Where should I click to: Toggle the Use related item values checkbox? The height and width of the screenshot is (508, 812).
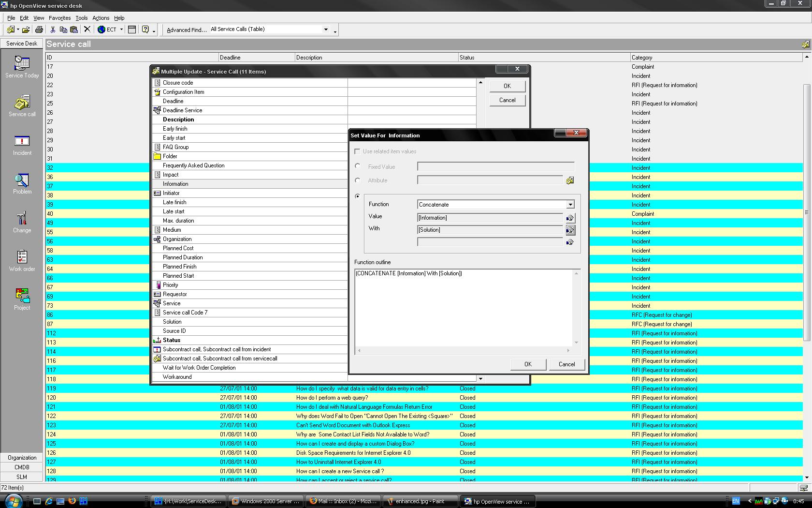(x=357, y=151)
